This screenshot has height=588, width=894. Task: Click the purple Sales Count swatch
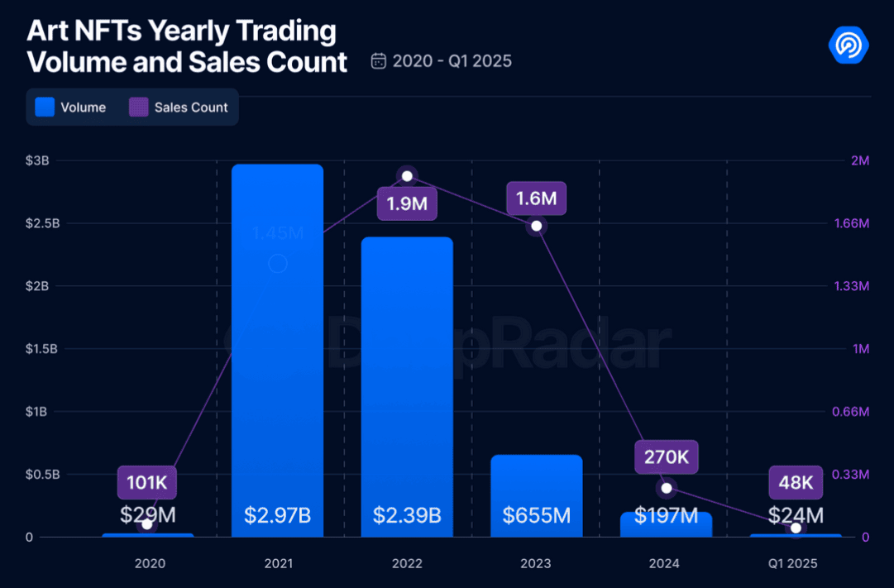[139, 108]
